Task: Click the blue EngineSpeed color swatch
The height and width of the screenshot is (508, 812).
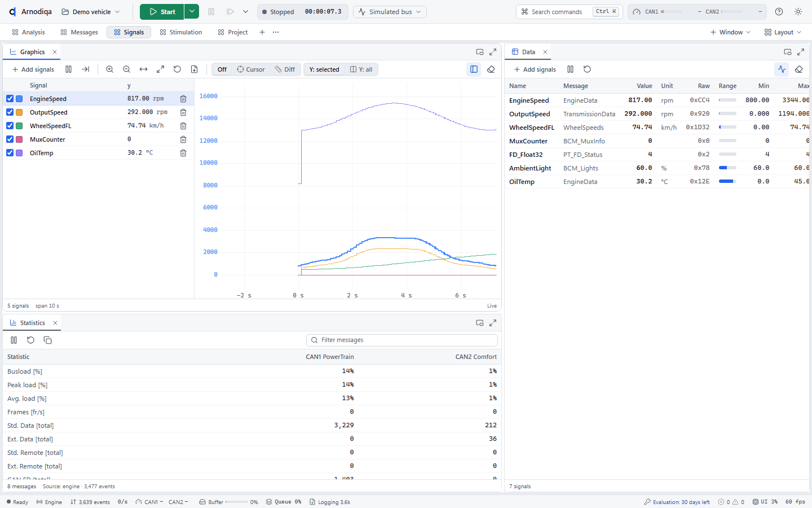Action: click(19, 99)
